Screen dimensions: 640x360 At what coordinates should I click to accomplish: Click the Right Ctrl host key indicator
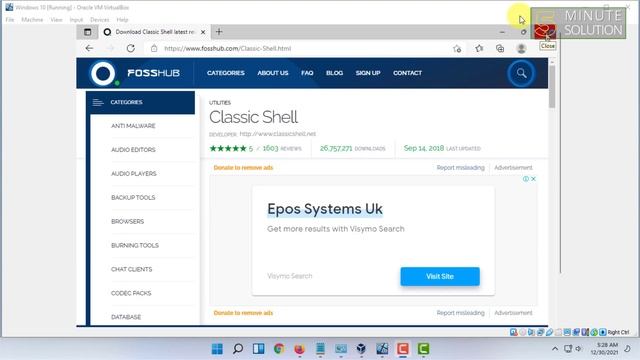click(x=618, y=332)
